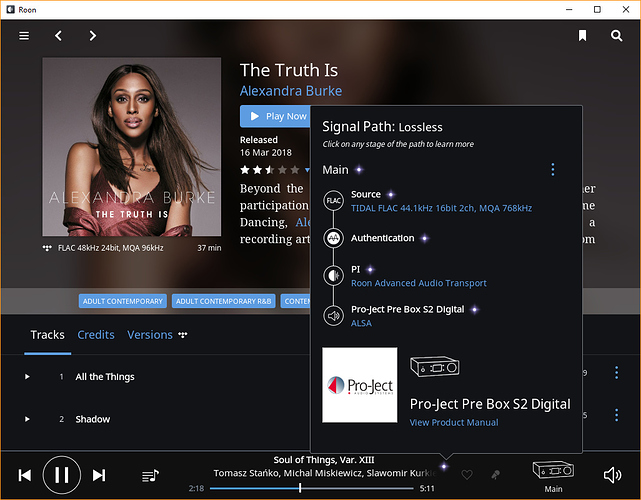This screenshot has height=500, width=641.
Task: Select the Adult Contemporary genre tag
Action: 123,301
